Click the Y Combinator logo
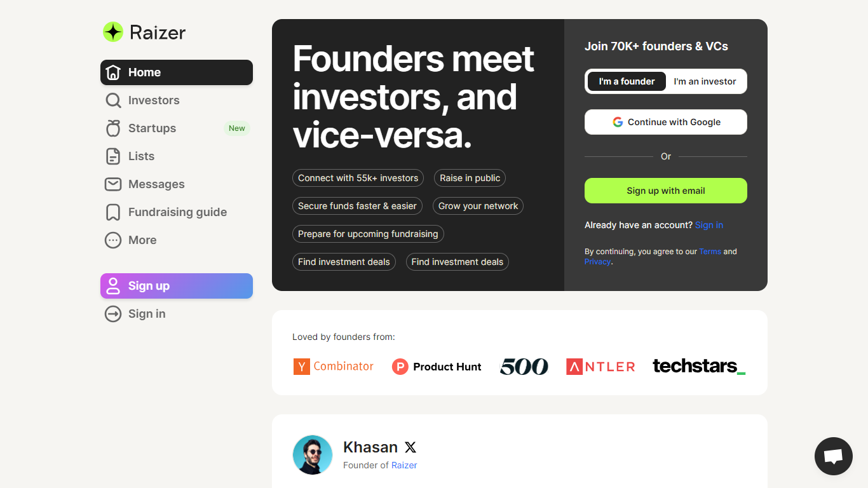This screenshot has height=488, width=868. tap(334, 367)
